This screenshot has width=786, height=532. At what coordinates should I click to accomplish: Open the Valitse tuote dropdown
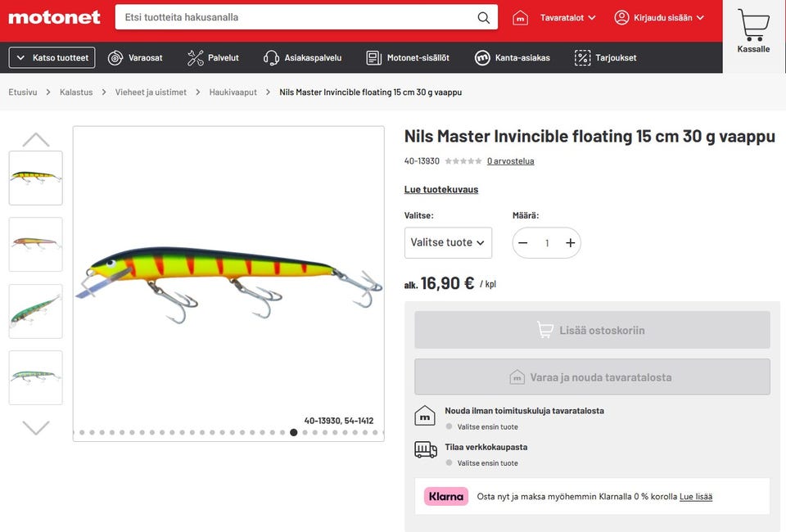point(448,243)
